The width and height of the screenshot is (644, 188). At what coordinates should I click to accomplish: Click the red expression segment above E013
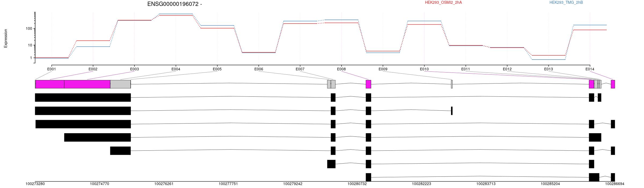[x=548, y=55]
